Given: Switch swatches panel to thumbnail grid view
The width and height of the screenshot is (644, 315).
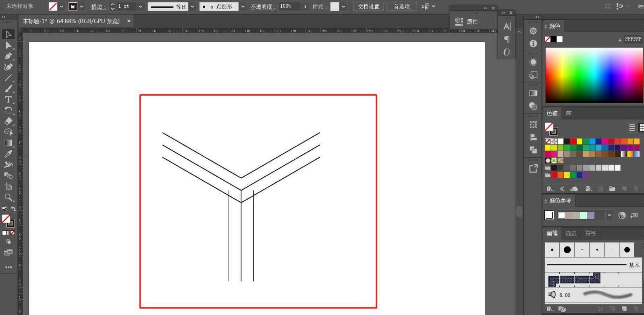Looking at the screenshot, I should (x=641, y=127).
